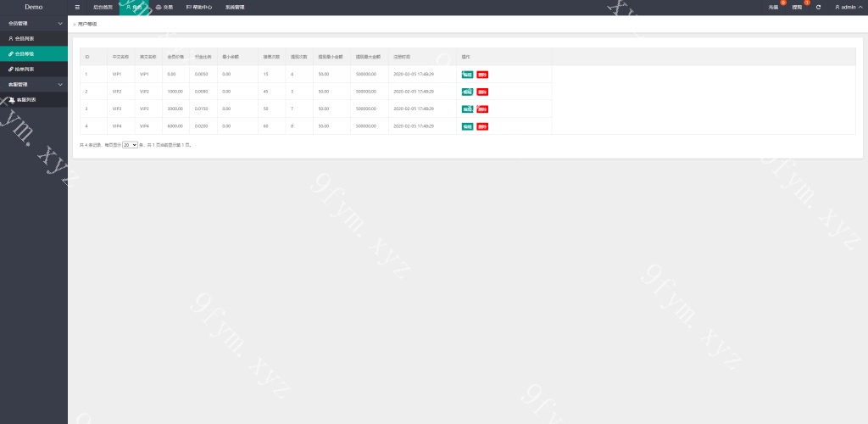868x424 pixels.
Task: Select the 会员 tab in top navigation
Action: click(134, 7)
